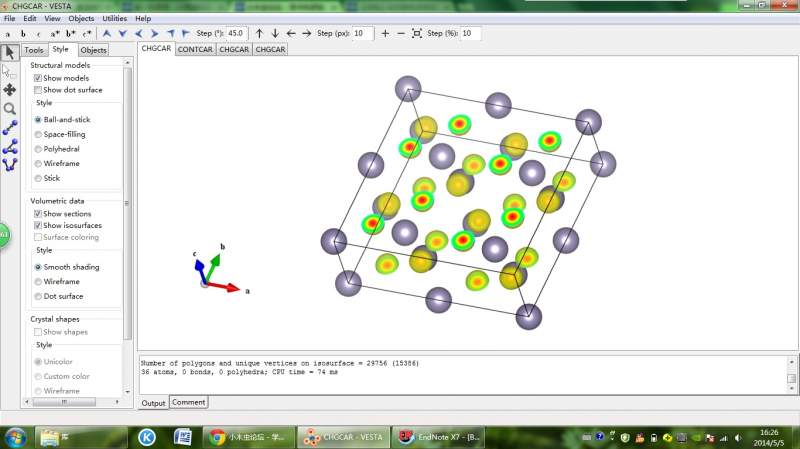Translate structure left with black arrow
The width and height of the screenshot is (800, 449).
click(291, 34)
